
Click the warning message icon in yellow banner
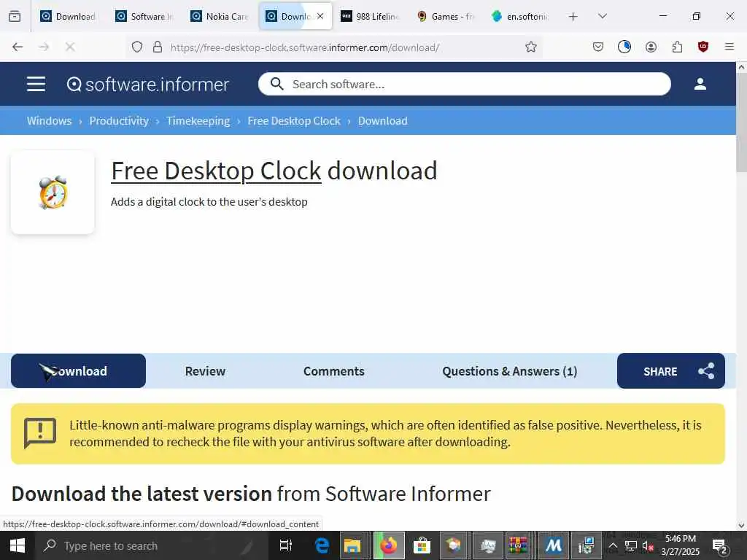click(x=40, y=433)
